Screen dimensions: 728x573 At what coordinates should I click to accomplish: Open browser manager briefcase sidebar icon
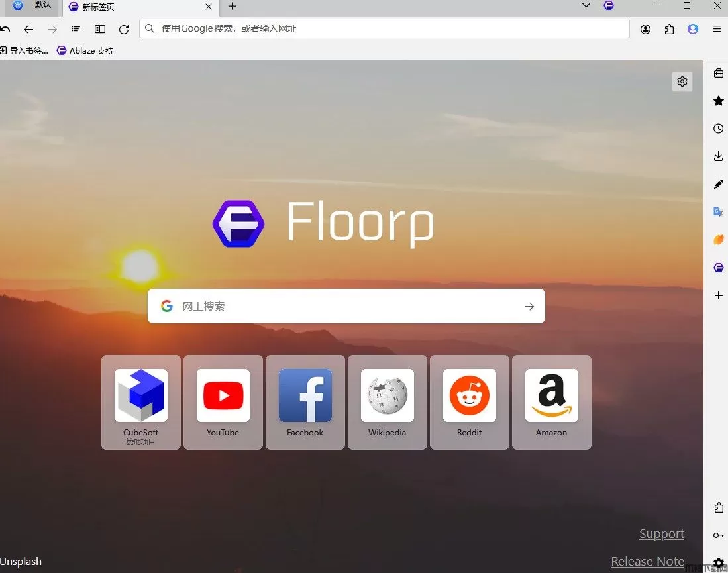(718, 73)
